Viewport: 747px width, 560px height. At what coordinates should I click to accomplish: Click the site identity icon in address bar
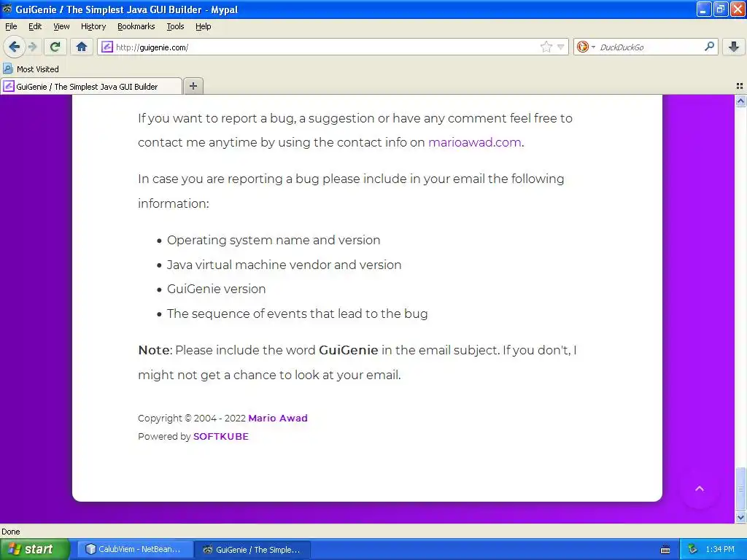107,47
